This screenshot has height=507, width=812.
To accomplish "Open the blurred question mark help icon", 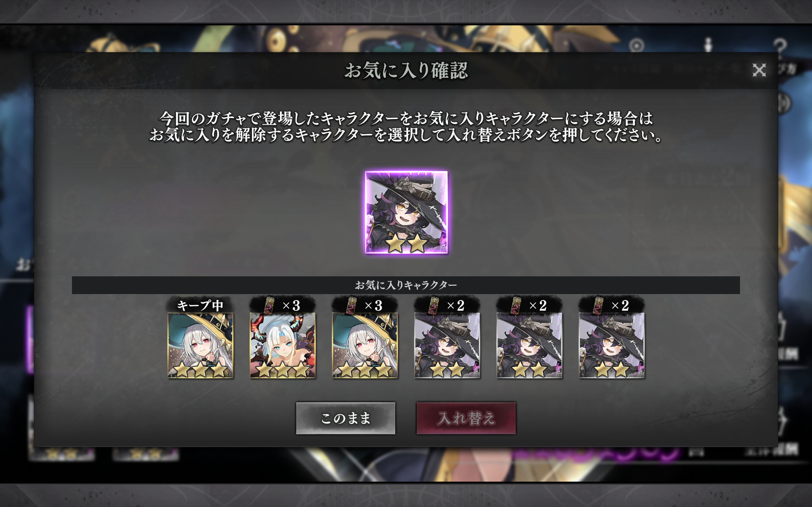I will 780,46.
